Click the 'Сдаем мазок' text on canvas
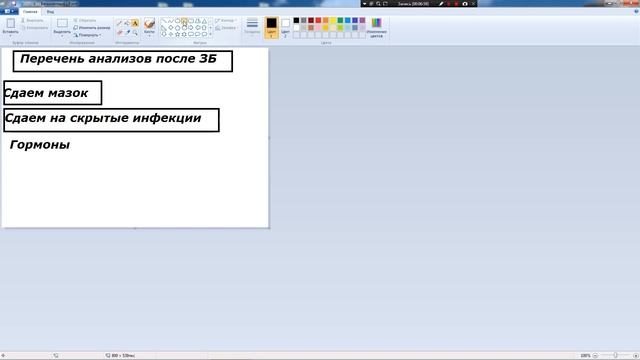The width and height of the screenshot is (640, 360). [x=46, y=93]
